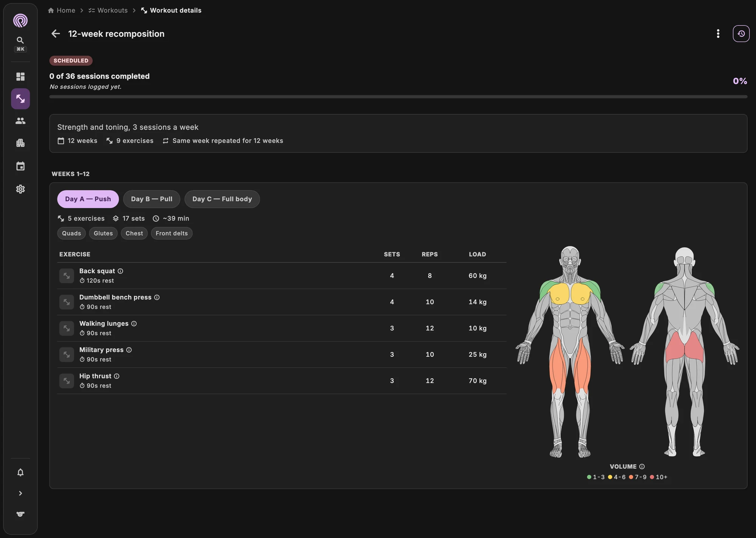Click the Hip thrust exercise thumbnail
This screenshot has width=756, height=538.
pyautogui.click(x=67, y=381)
